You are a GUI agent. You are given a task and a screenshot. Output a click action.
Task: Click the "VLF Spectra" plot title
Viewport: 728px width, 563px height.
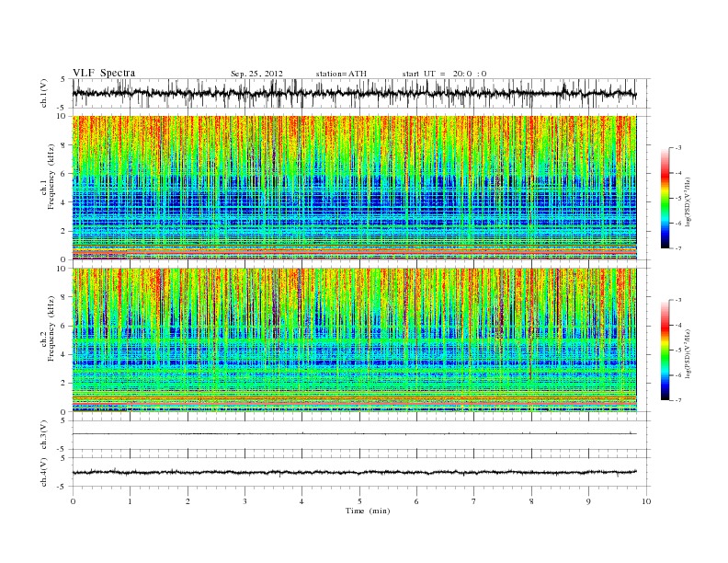104,73
